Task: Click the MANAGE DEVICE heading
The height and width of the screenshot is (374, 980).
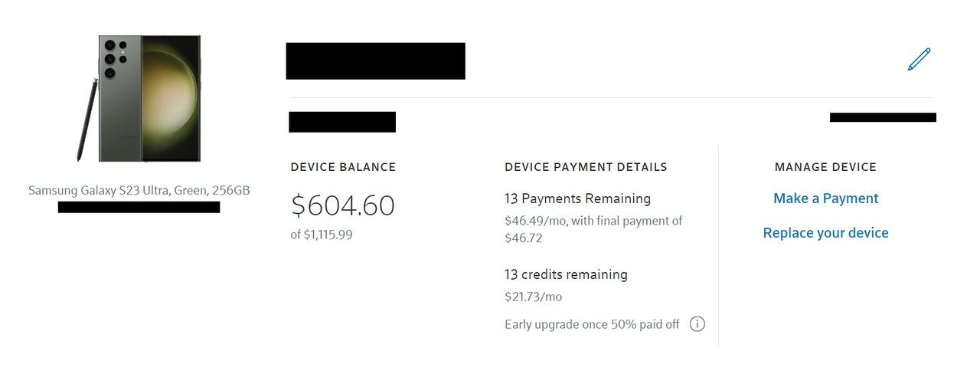Action: coord(825,167)
